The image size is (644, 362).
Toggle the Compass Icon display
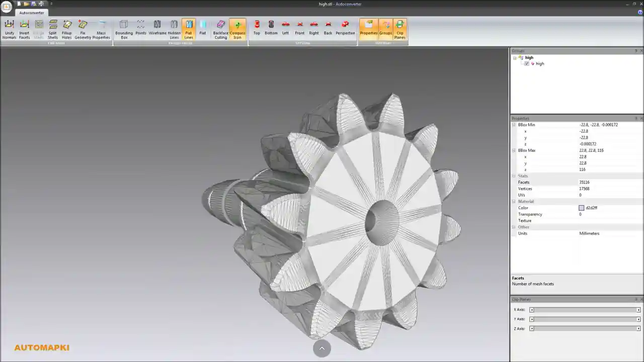[237, 29]
